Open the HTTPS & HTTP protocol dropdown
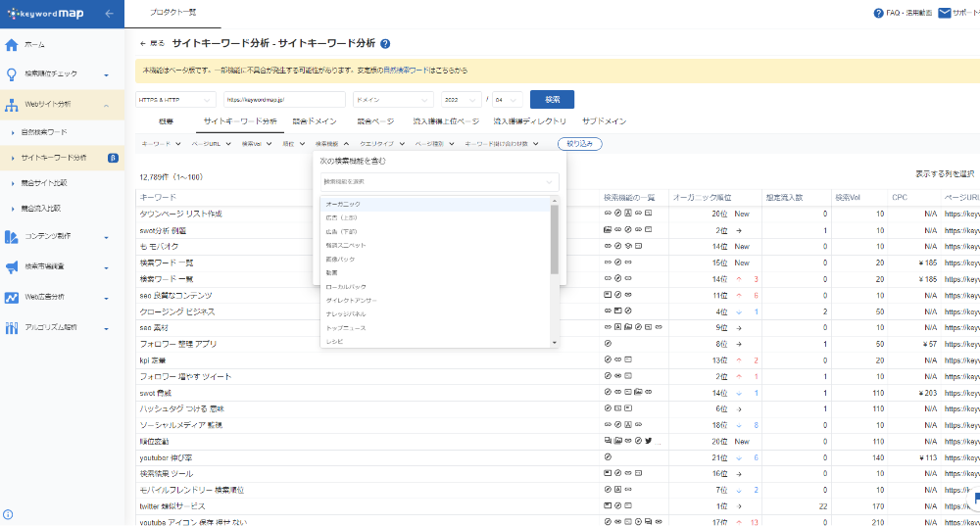Screen dimensions: 980x526 pyautogui.click(x=175, y=100)
